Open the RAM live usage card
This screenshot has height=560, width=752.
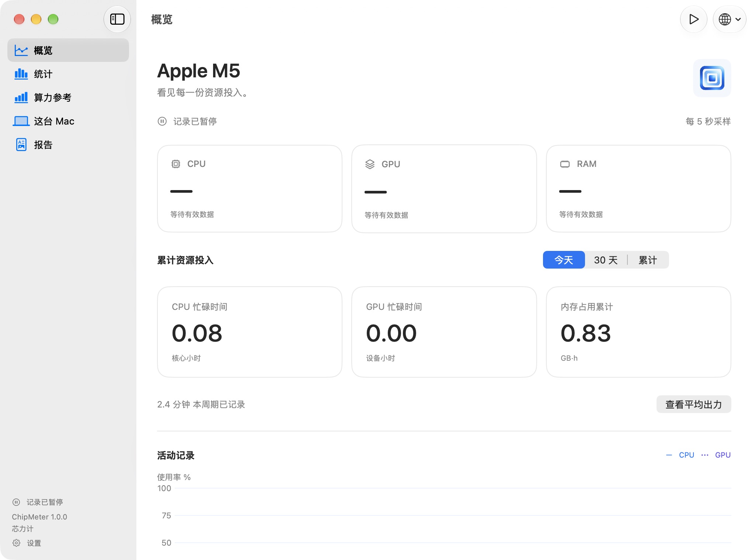point(638,189)
